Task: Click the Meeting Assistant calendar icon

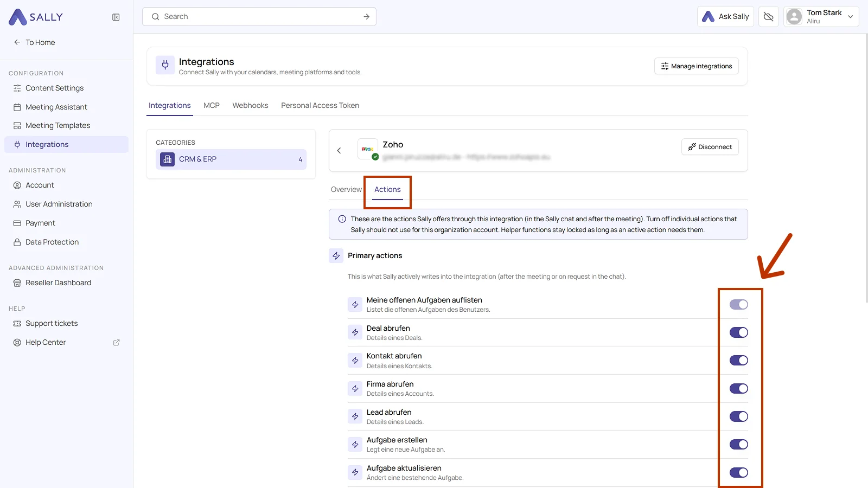Action: (17, 107)
